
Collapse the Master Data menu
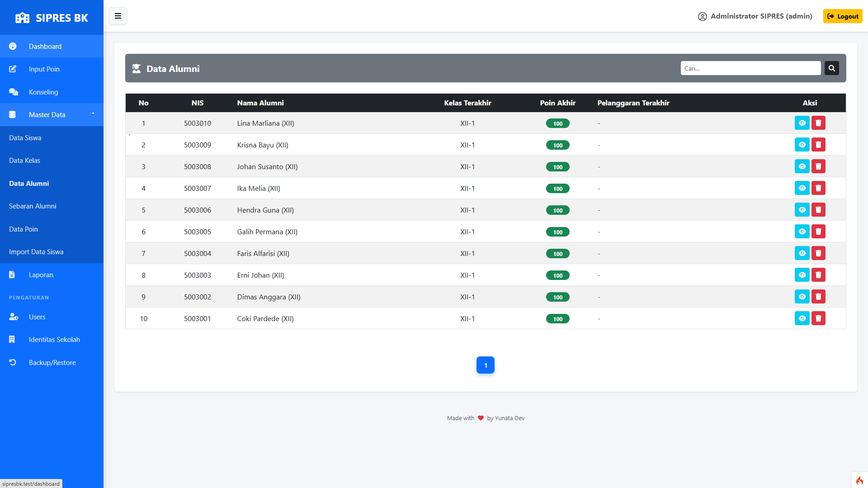point(52,115)
